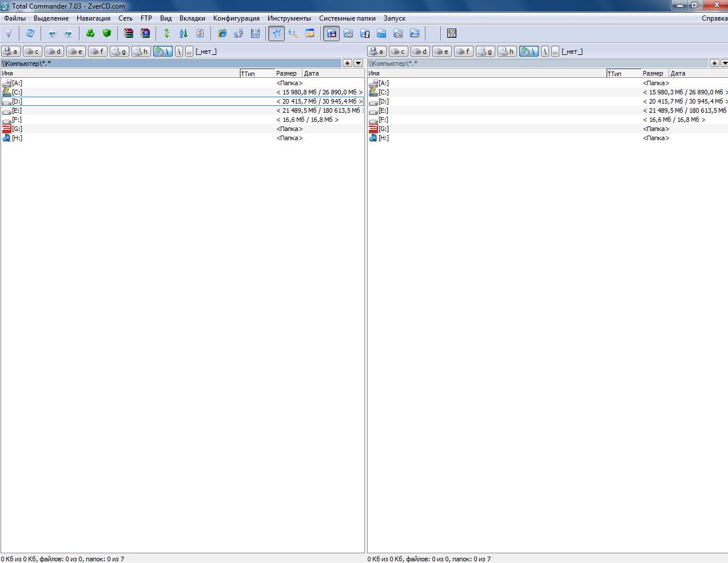The height and width of the screenshot is (563, 728).
Task: Open left panel directory history dropdown arrow
Action: [359, 63]
